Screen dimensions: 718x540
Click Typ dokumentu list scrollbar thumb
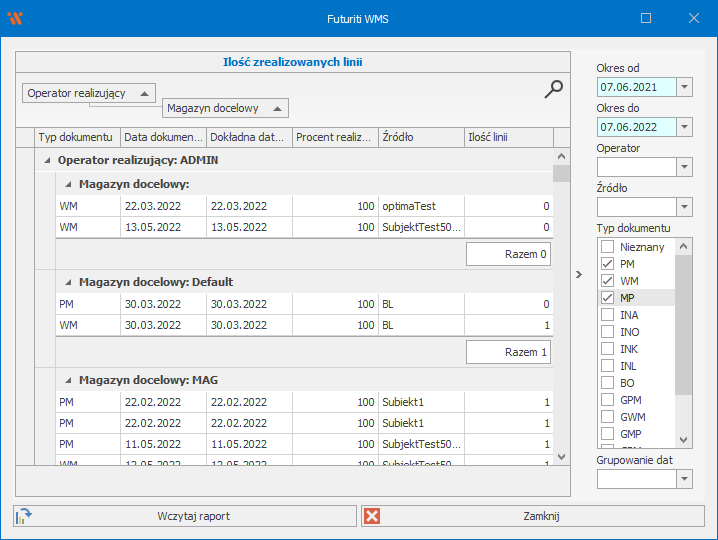[683, 325]
